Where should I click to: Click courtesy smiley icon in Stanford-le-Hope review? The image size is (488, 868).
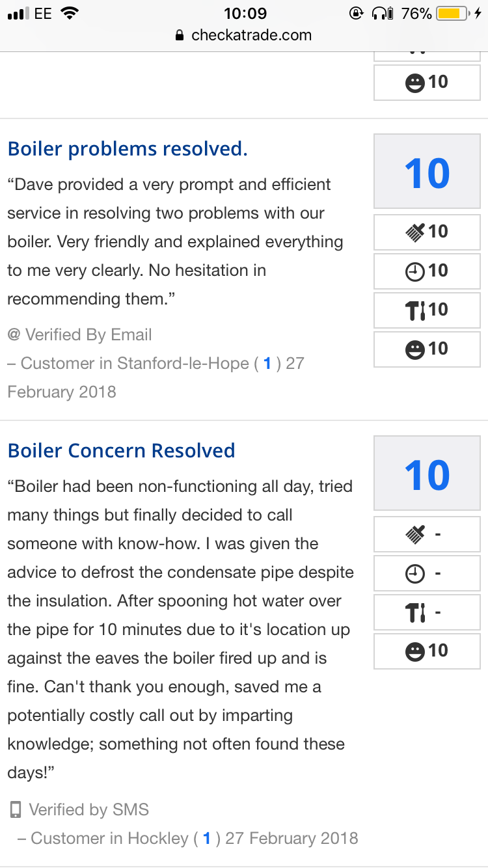(414, 349)
